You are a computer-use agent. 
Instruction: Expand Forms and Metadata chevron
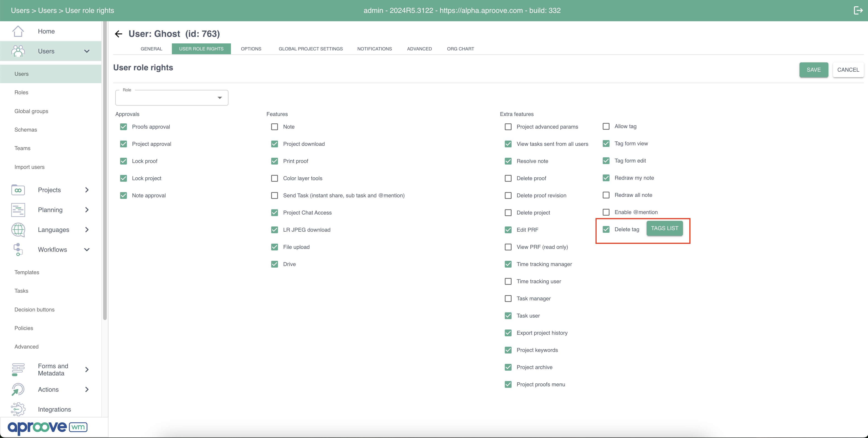(87, 369)
